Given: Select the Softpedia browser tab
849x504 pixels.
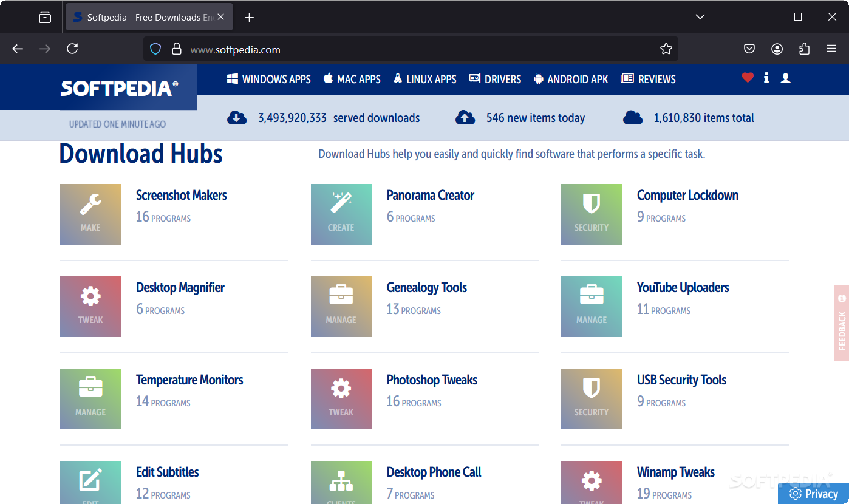Looking at the screenshot, I should tap(149, 18).
